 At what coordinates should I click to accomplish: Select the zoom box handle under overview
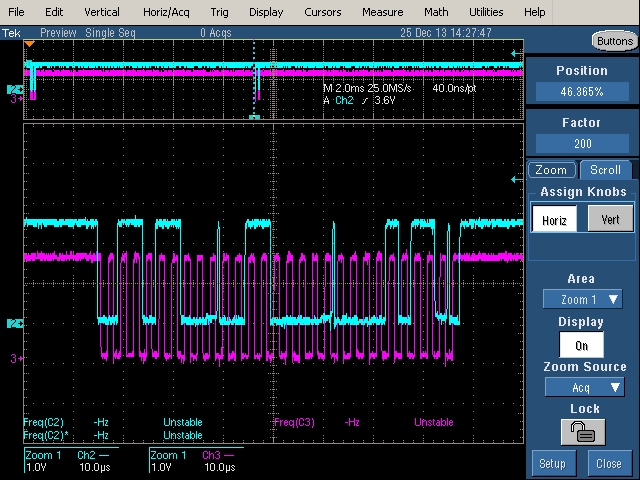click(x=254, y=117)
